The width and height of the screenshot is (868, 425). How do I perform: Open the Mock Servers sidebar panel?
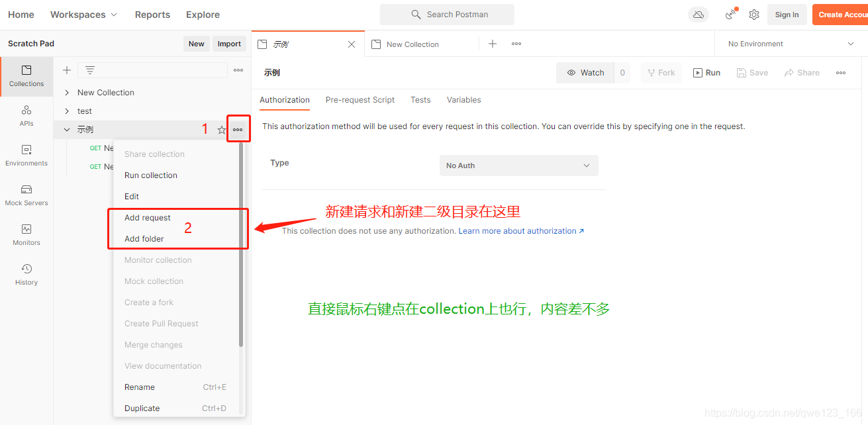(x=26, y=195)
